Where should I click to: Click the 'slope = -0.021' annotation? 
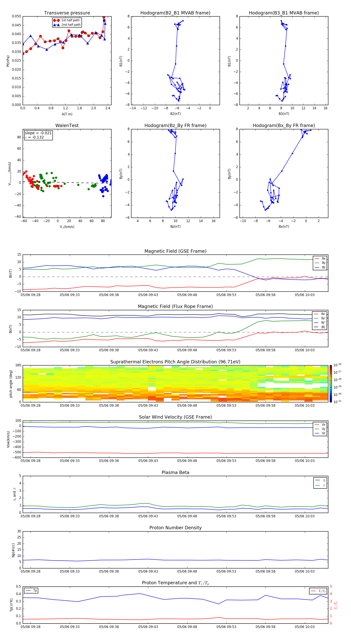coord(38,133)
